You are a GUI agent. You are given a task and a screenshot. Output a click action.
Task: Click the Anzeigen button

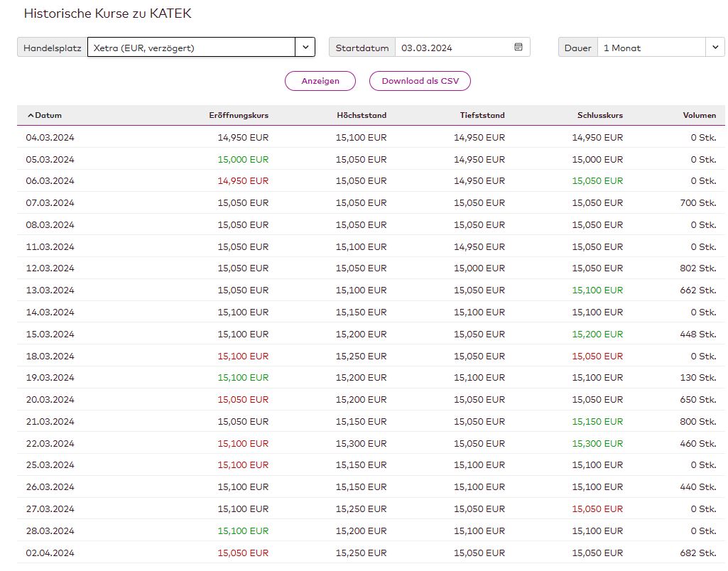tap(320, 81)
